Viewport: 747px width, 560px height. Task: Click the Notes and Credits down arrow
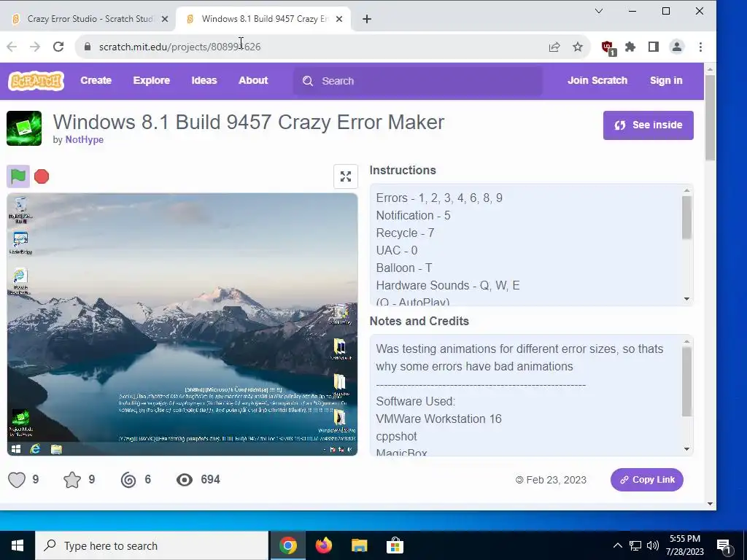coord(686,448)
